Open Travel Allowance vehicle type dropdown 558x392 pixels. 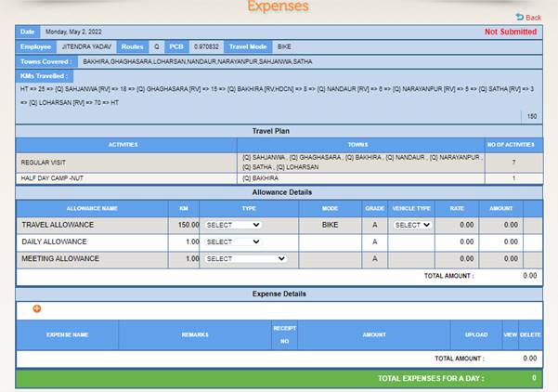pos(412,225)
